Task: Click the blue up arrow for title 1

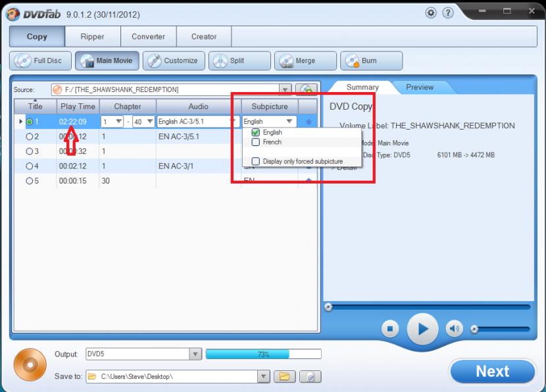Action: pos(309,122)
